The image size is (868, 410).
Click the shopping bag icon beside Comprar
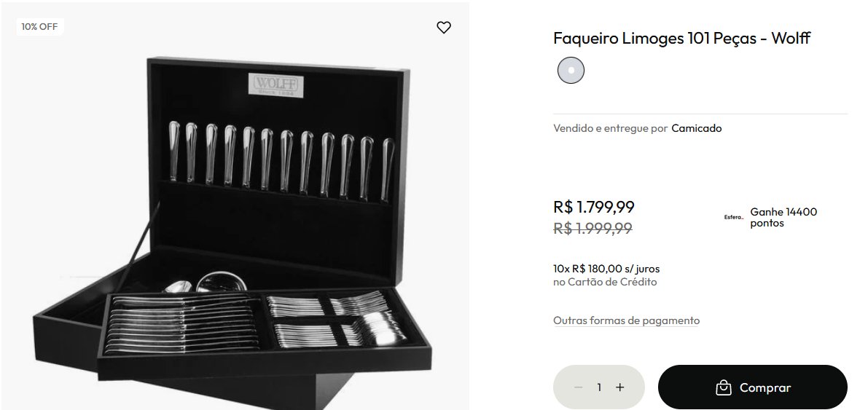[x=724, y=388]
